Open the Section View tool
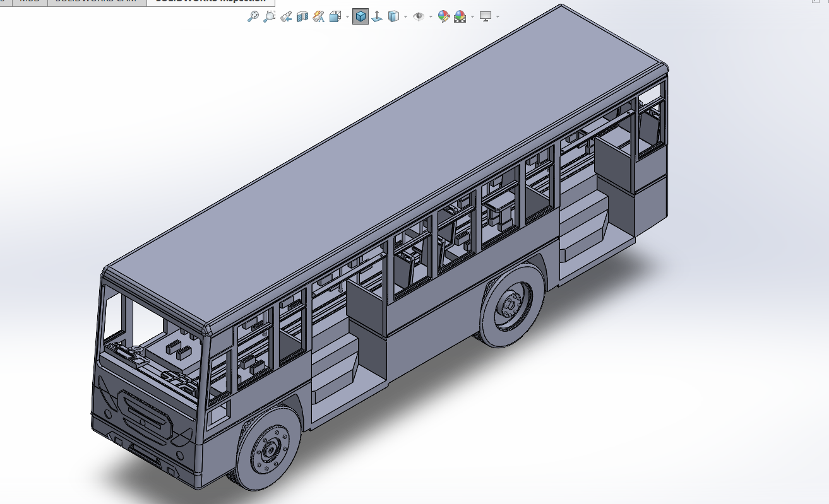Image resolution: width=829 pixels, height=504 pixels. [302, 16]
